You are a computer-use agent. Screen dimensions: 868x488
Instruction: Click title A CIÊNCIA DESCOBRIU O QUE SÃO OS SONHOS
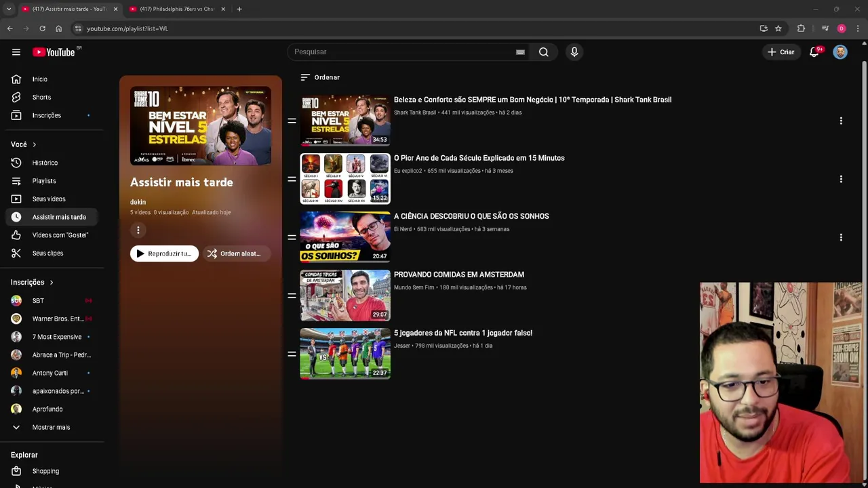471,216
